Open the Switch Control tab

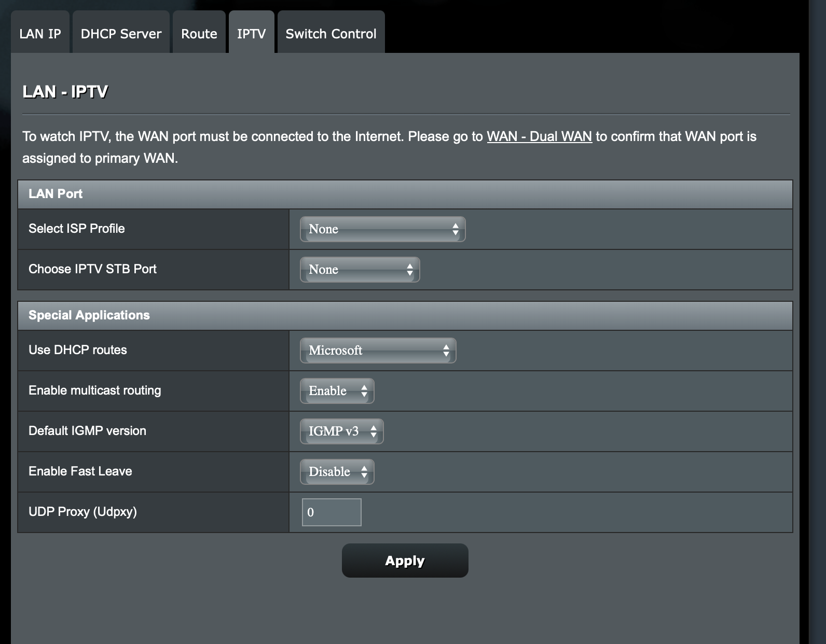[x=331, y=32]
